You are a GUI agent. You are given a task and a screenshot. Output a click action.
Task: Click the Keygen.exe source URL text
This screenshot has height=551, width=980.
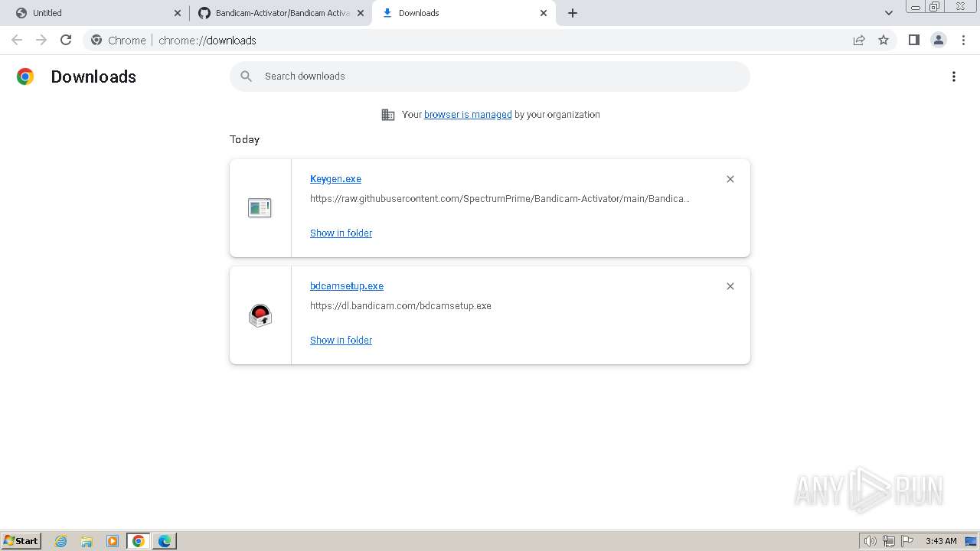(x=500, y=199)
